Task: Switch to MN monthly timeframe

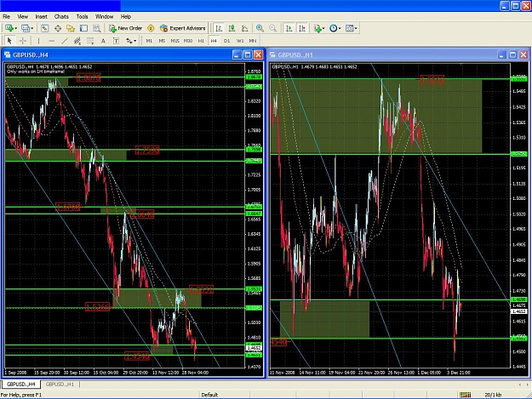Action: [x=253, y=41]
